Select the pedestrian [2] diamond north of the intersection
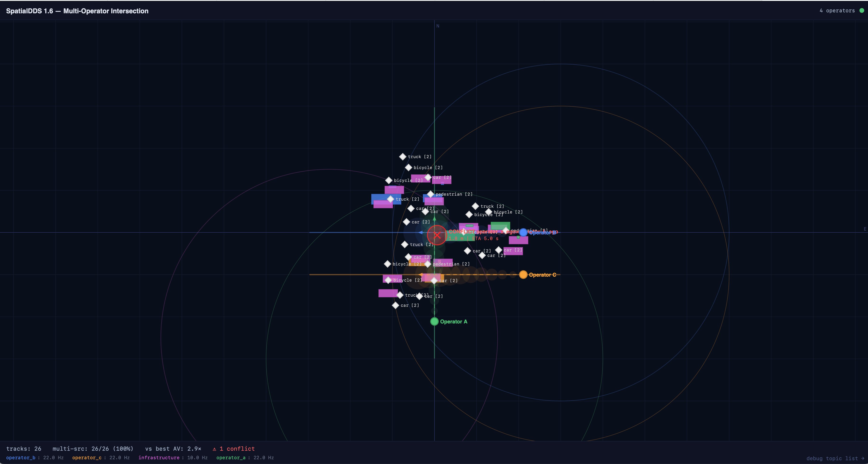 (430, 194)
